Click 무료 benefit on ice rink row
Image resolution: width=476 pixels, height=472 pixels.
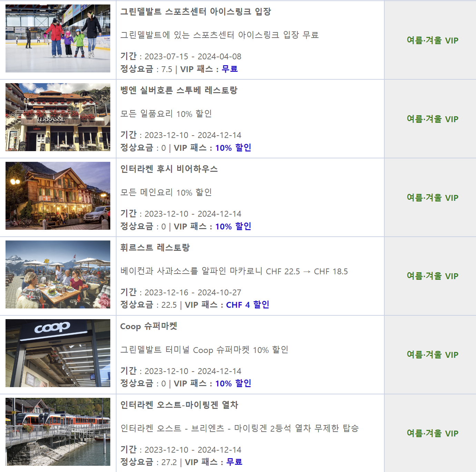[230, 69]
